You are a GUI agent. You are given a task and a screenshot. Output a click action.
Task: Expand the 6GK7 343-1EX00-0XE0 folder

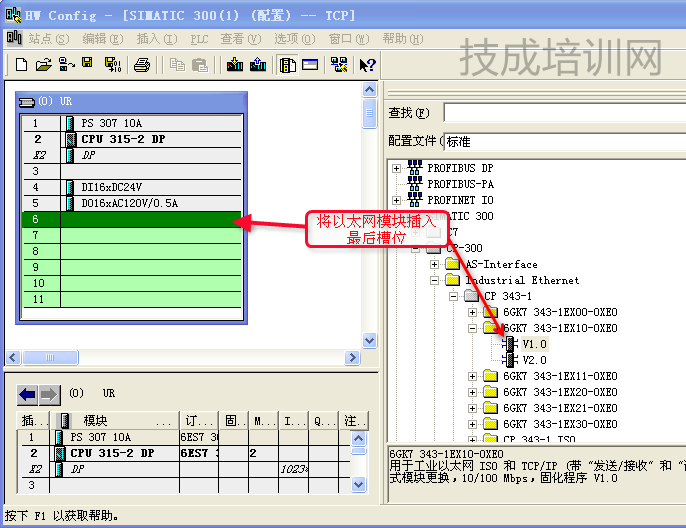472,312
